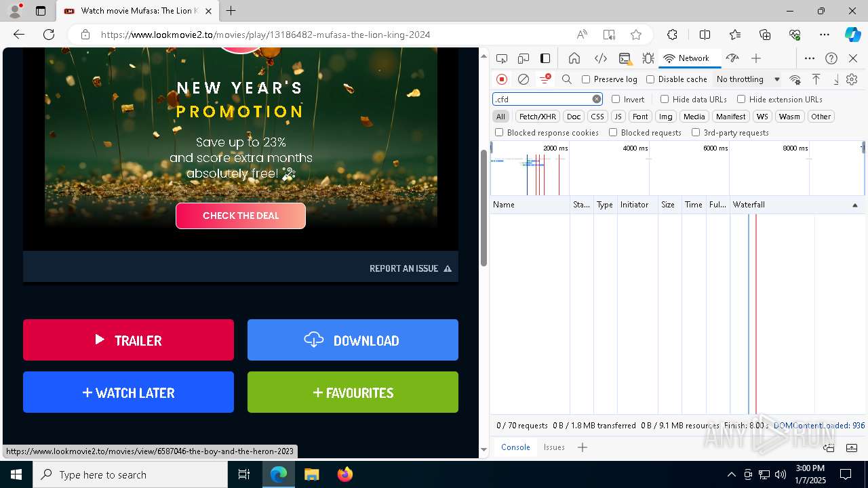This screenshot has width=868, height=488.
Task: Click the page vertical scrollbar thumb
Action: [484, 208]
